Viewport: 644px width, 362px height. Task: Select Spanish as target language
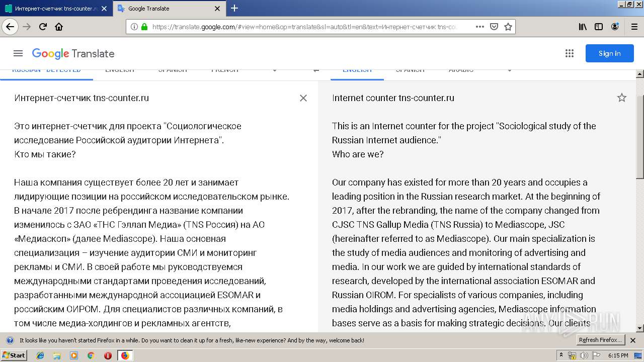tap(410, 70)
